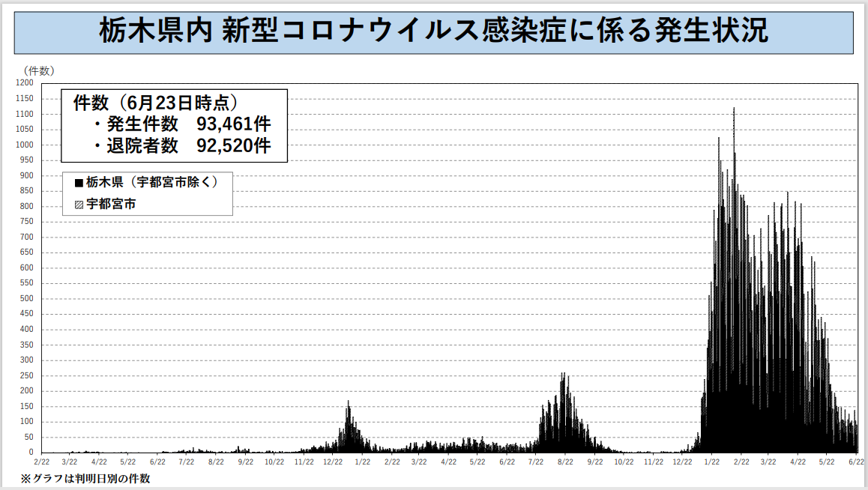
Task: Click the hatched 宇都宮市 legend square
Action: click(79, 204)
